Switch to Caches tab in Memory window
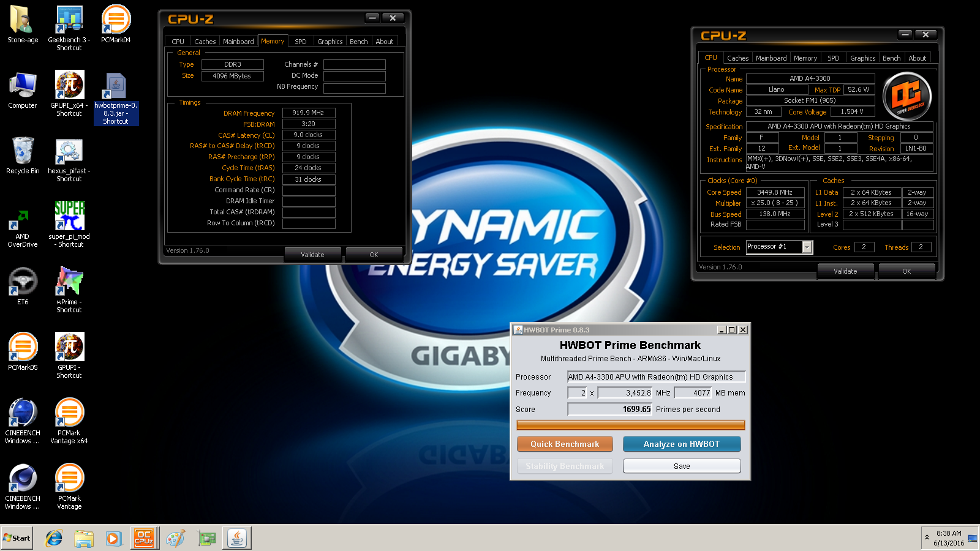The height and width of the screenshot is (551, 980). [205, 42]
